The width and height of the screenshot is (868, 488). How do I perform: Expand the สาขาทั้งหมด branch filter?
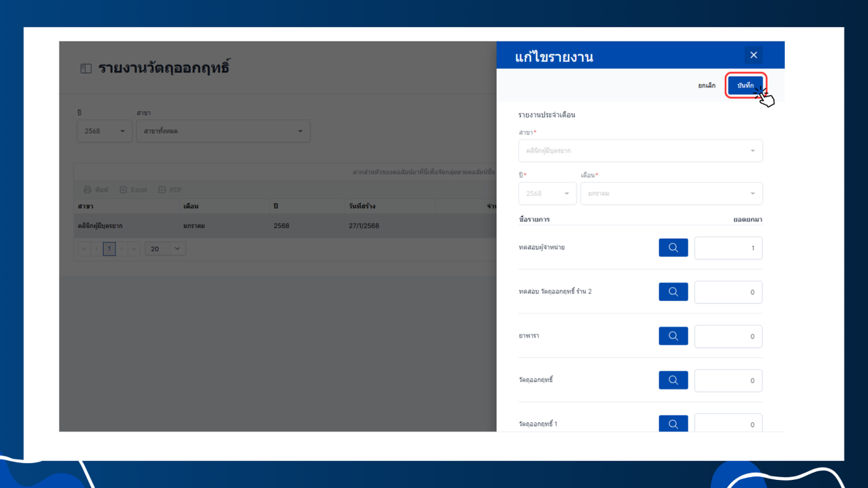pyautogui.click(x=223, y=131)
